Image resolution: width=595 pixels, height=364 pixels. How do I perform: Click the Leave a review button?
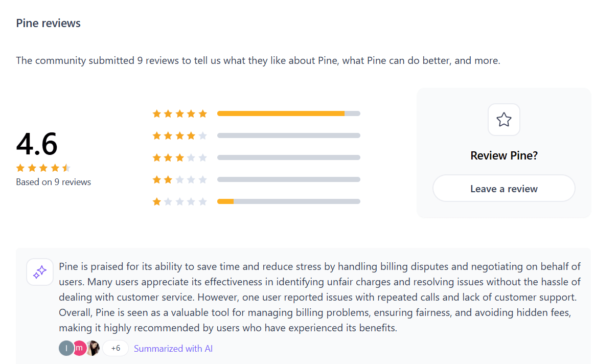504,189
